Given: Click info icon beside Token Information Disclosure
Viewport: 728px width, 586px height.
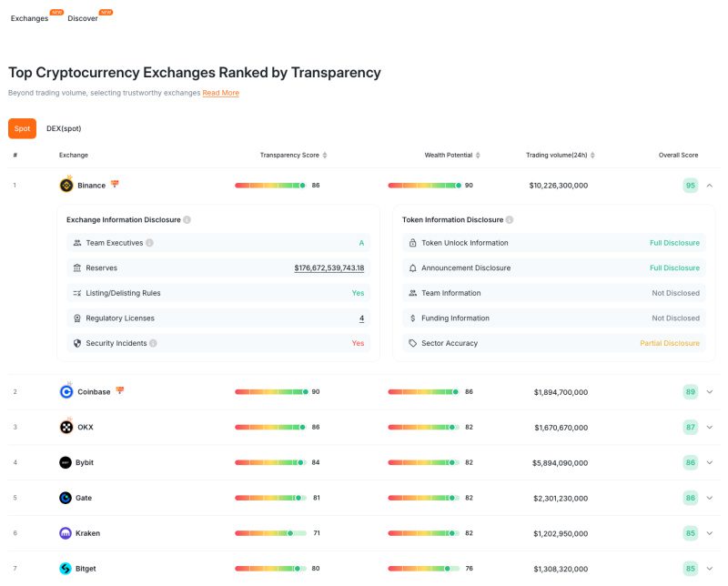Looking at the screenshot, I should pyautogui.click(x=510, y=220).
